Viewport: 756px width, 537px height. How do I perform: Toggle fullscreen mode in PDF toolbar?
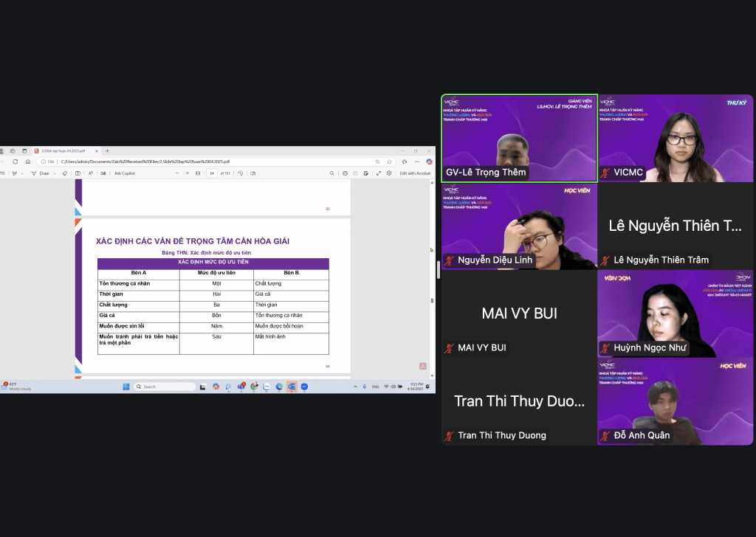point(379,173)
